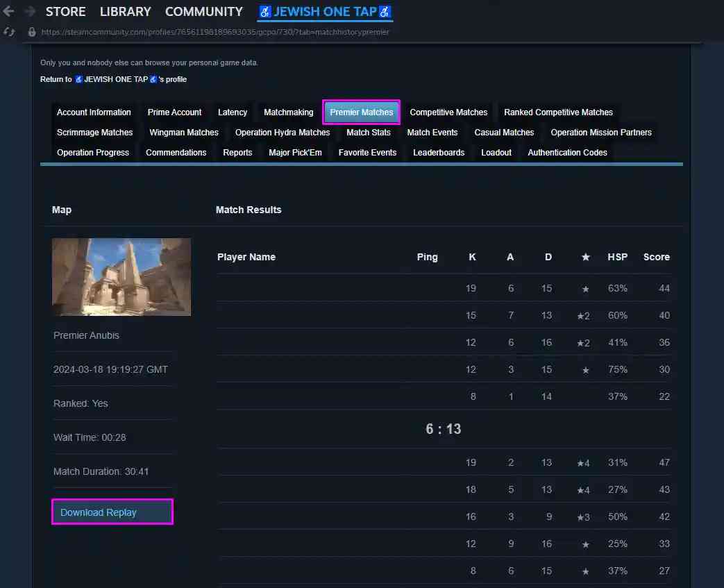
Task: View the Leaderboards tab
Action: pyautogui.click(x=438, y=153)
